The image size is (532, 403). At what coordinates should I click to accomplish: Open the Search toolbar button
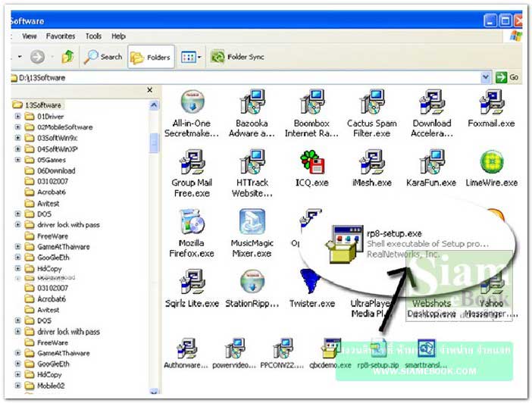click(x=103, y=57)
